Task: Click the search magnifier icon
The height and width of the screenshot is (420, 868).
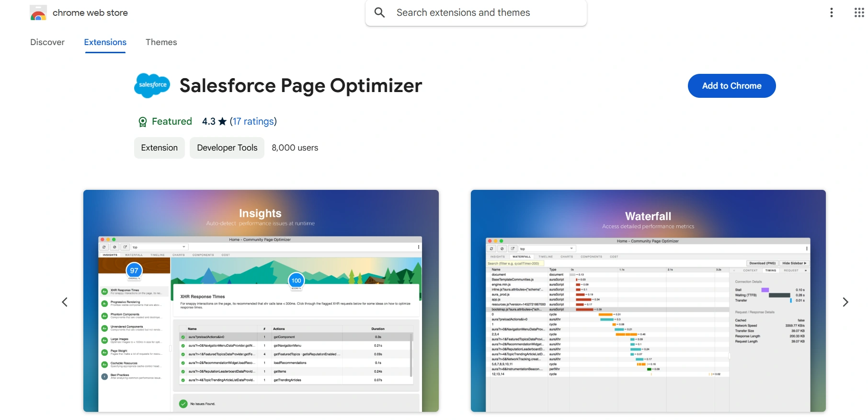Action: [379, 12]
